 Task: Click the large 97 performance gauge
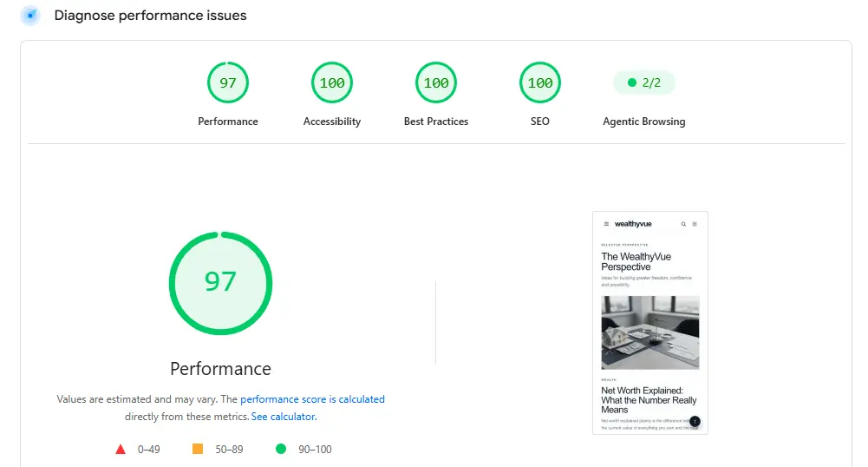coord(220,283)
